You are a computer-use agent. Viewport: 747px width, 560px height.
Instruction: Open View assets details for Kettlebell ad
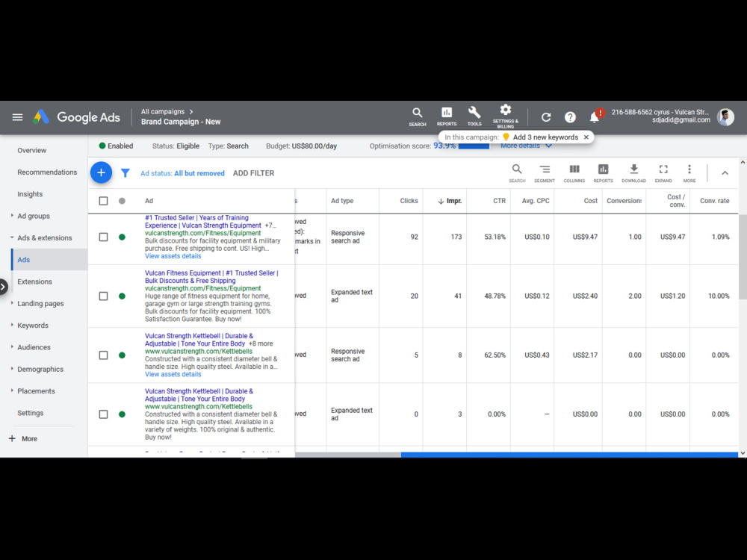point(173,374)
